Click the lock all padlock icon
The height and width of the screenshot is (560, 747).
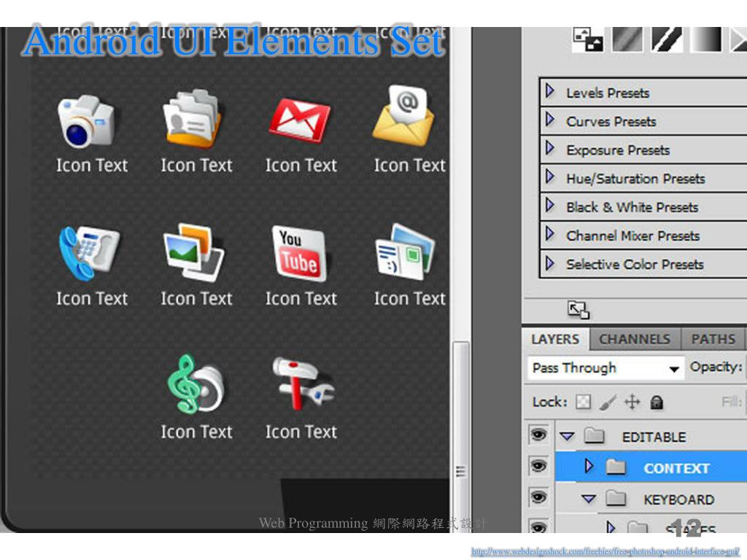(657, 402)
